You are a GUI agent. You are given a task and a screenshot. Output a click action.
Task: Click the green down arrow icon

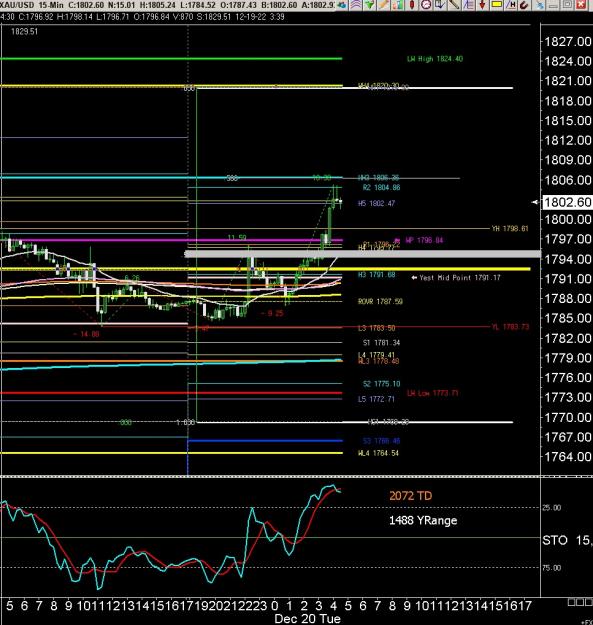pyautogui.click(x=370, y=5)
